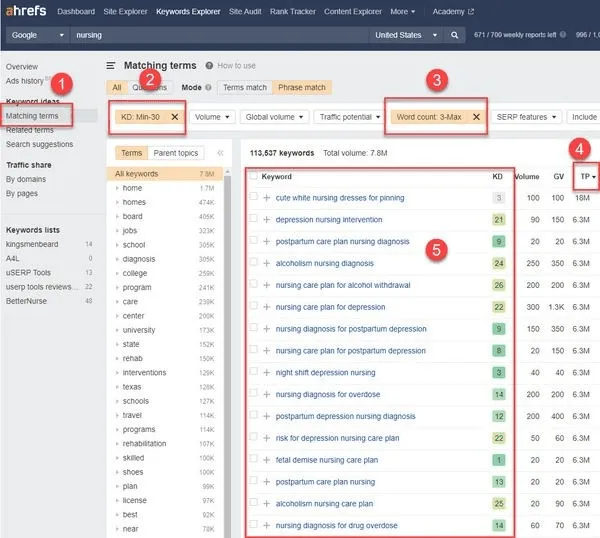
Task: Add 'nursing care plan for depression' with plus
Action: [267, 307]
